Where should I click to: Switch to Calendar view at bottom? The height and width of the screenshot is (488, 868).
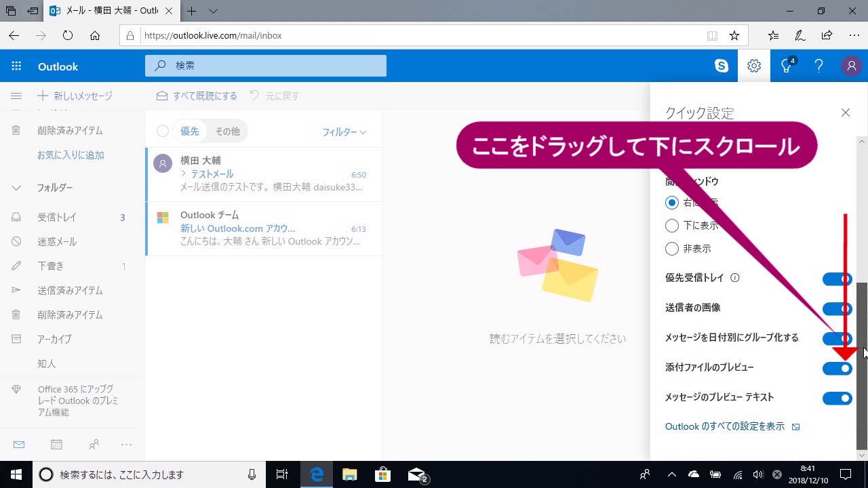point(56,445)
